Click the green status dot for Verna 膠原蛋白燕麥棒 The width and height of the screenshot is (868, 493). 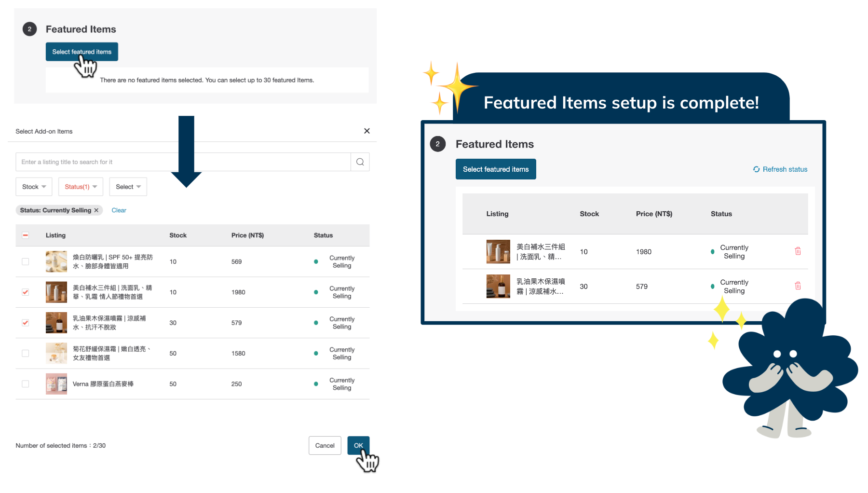[x=316, y=383]
